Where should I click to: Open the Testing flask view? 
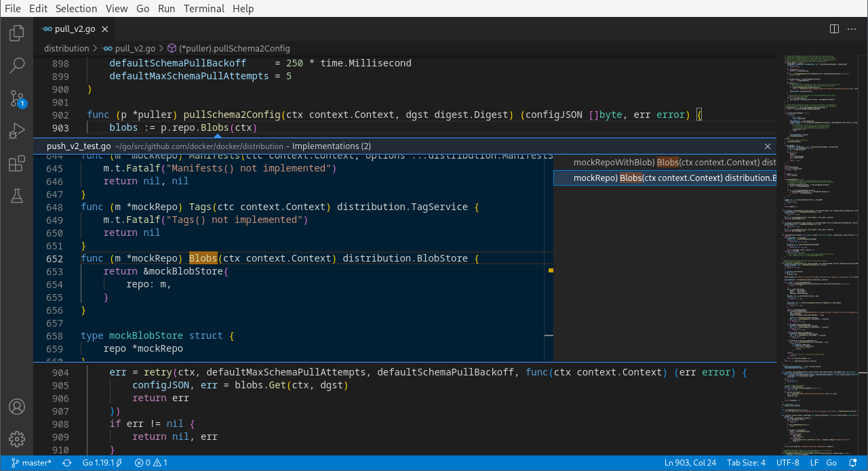point(17,197)
